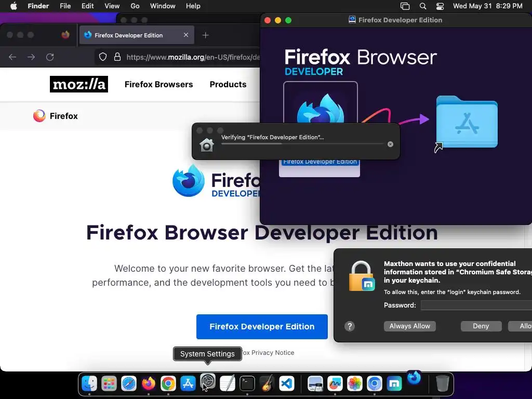Click the site security padlock icon

point(117,57)
